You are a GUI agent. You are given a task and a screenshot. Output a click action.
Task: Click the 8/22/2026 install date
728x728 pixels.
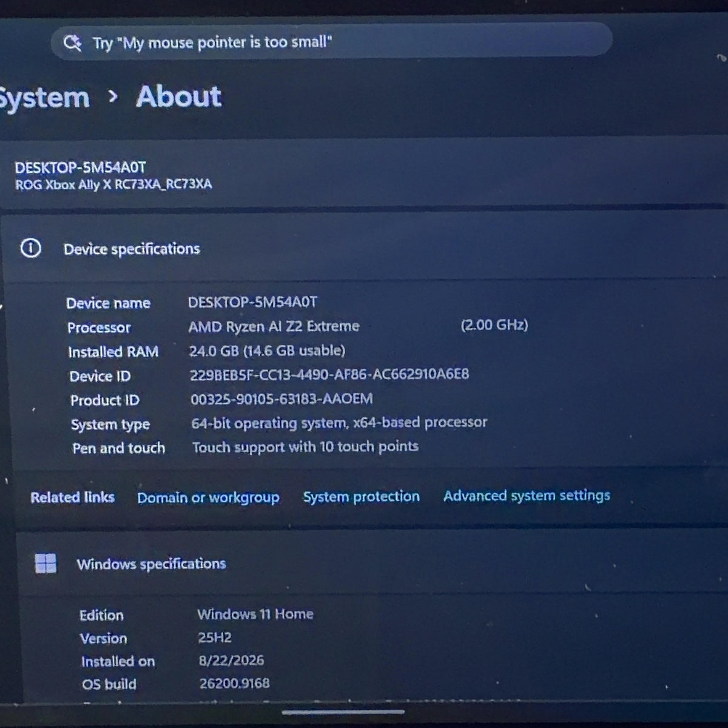click(x=231, y=661)
